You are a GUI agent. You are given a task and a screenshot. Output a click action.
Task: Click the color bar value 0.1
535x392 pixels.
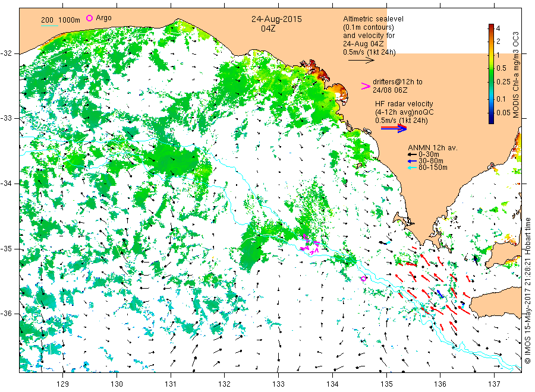click(501, 99)
